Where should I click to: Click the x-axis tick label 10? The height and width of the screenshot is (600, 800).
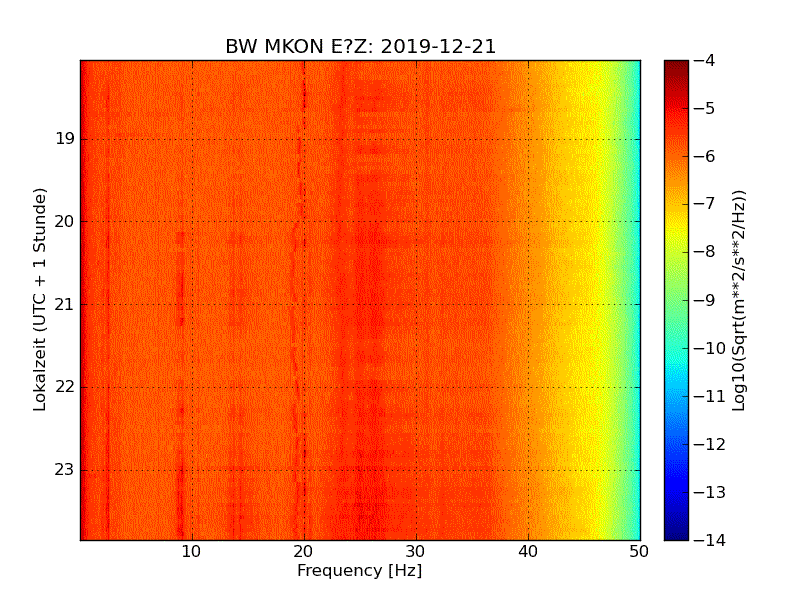(x=191, y=552)
